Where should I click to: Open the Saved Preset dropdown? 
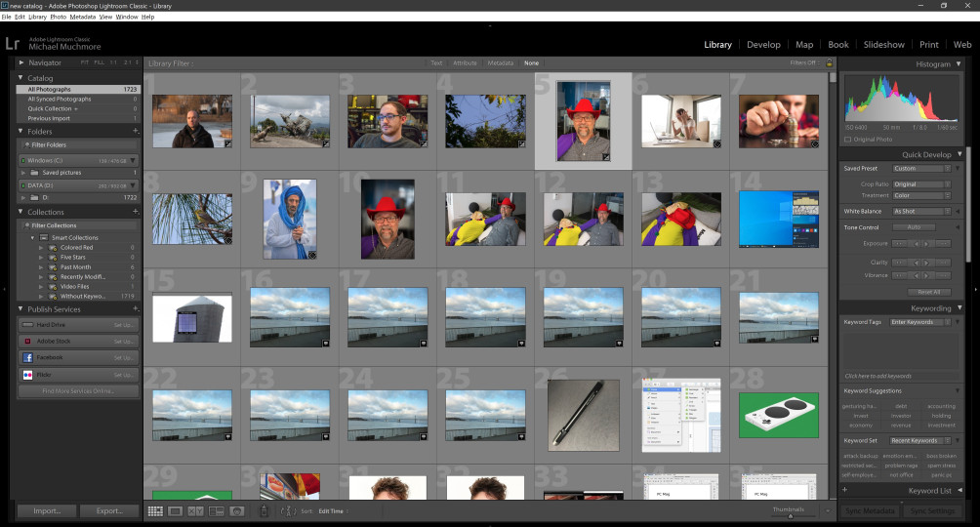click(921, 169)
